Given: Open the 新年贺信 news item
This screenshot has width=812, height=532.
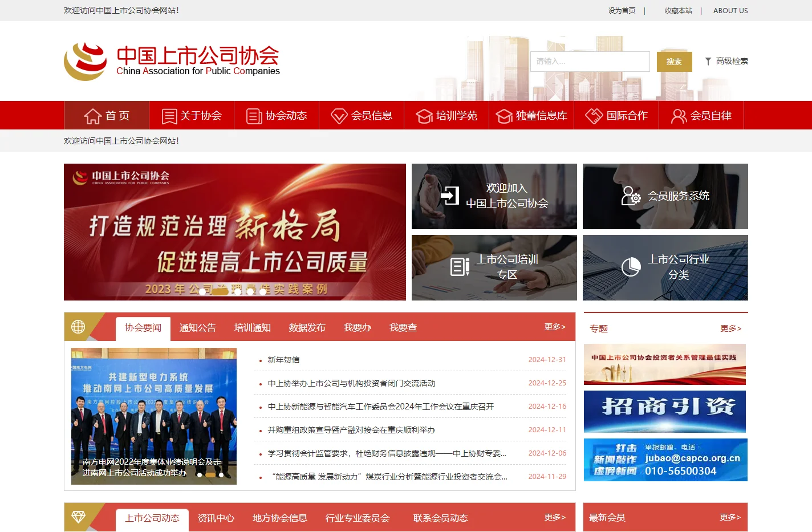Looking at the screenshot, I should (283, 360).
